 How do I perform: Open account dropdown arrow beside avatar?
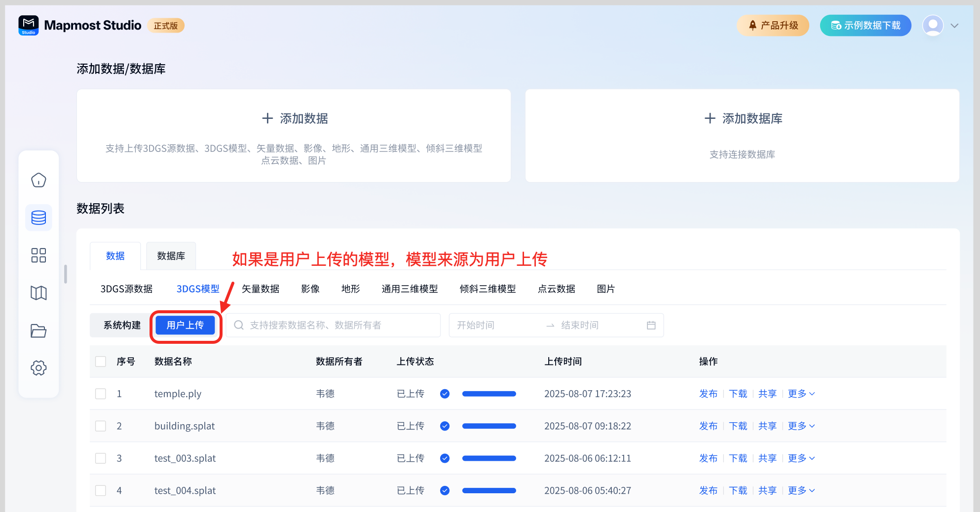[954, 26]
